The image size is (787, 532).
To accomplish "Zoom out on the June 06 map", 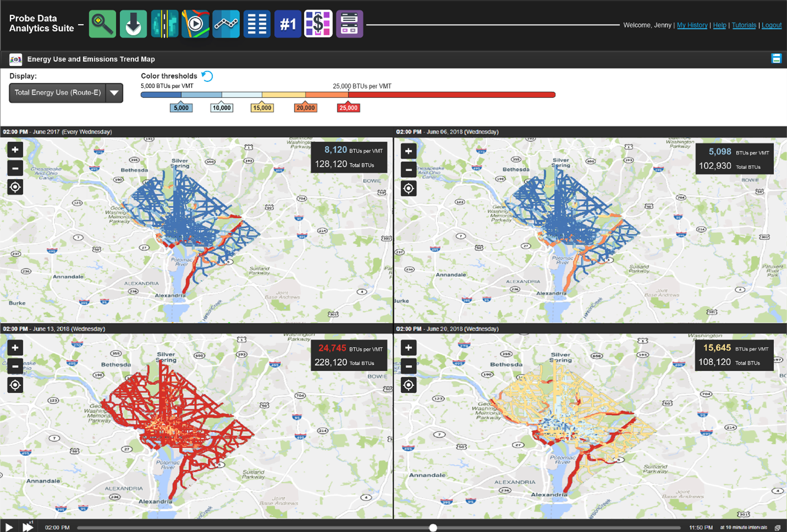I will coord(408,169).
